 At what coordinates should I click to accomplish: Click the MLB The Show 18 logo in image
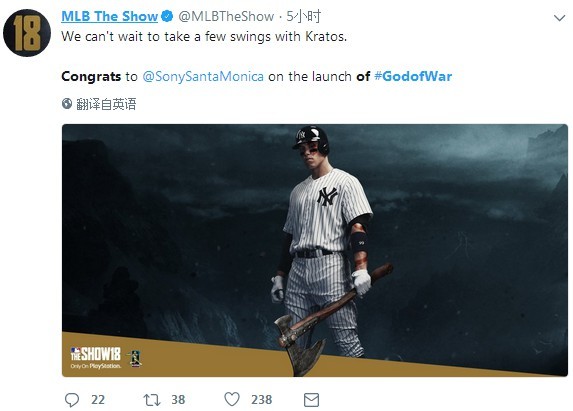pos(95,357)
